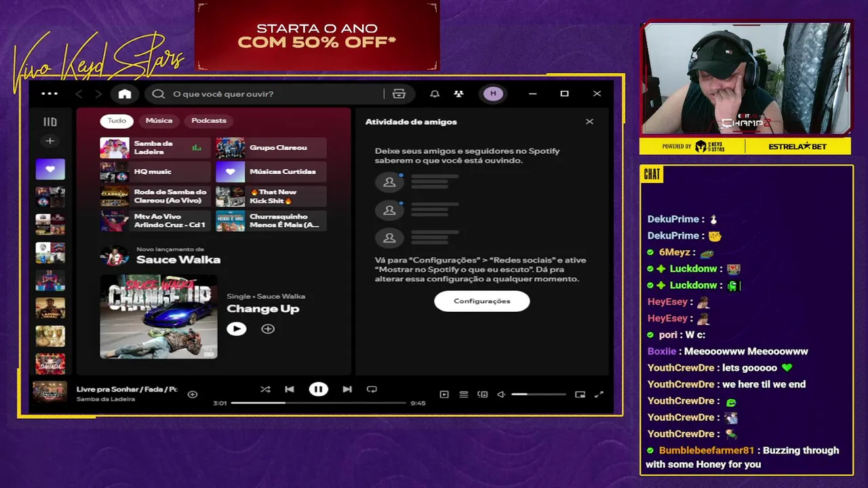Open 'That New Kick Shit' playlist shortcut
868x488 pixels.
(x=271, y=197)
